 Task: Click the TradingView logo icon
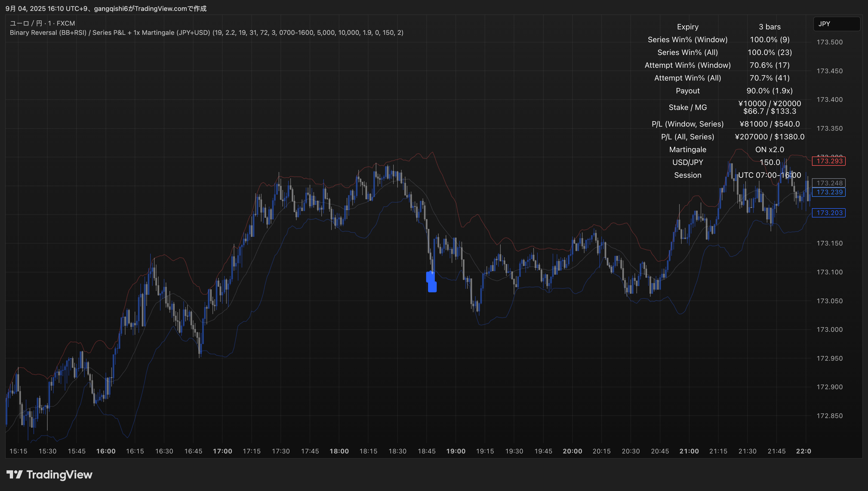tap(14, 474)
